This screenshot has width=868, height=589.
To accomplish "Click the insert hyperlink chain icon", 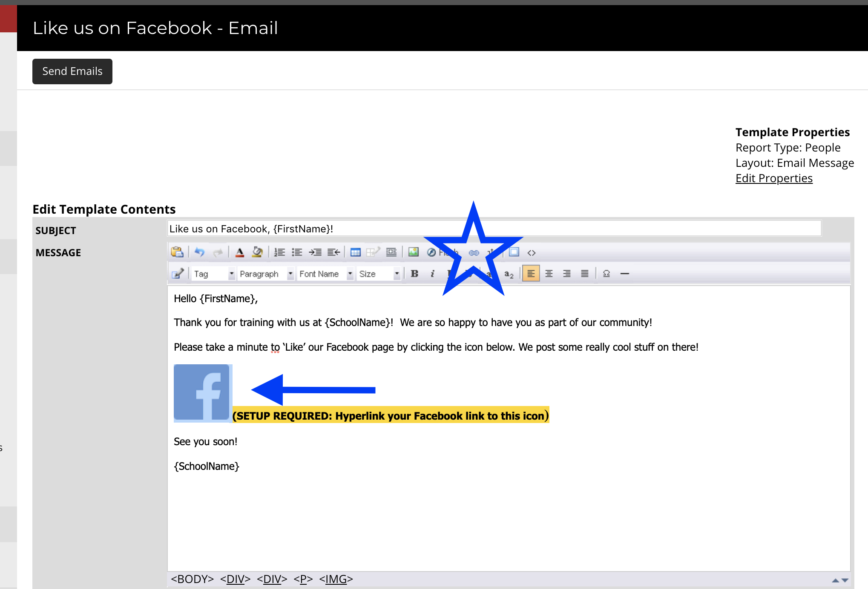I will 474,252.
